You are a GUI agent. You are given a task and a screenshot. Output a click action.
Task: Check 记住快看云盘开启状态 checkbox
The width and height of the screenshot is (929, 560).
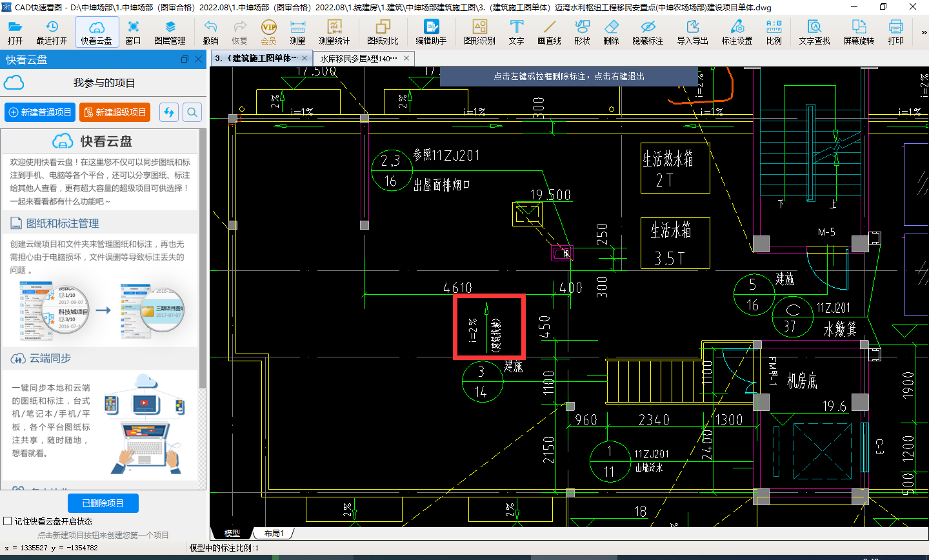click(8, 521)
